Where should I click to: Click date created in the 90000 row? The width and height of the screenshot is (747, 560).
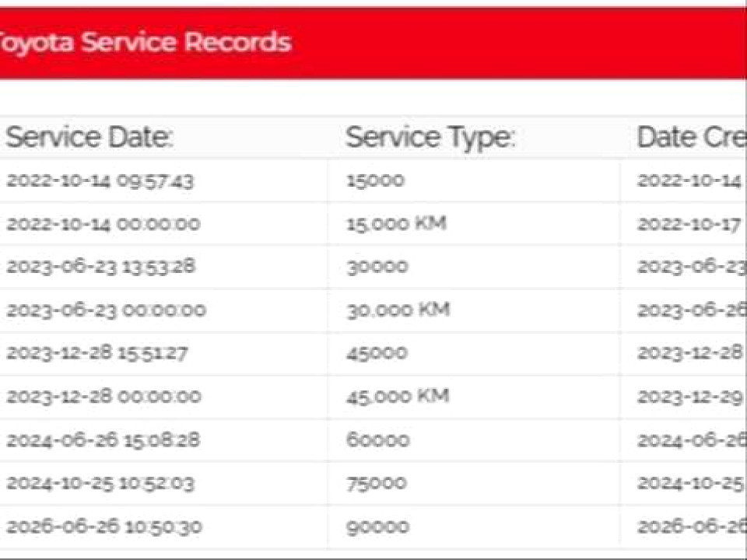pos(692,527)
